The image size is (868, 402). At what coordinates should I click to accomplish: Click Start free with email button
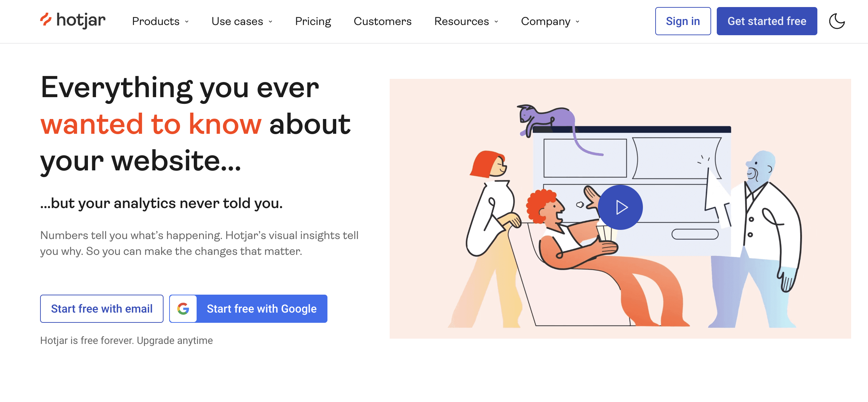pyautogui.click(x=102, y=308)
